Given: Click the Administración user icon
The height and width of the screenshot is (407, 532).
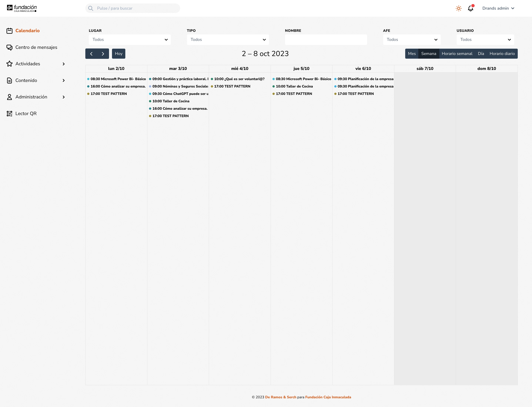Looking at the screenshot, I should (x=9, y=97).
